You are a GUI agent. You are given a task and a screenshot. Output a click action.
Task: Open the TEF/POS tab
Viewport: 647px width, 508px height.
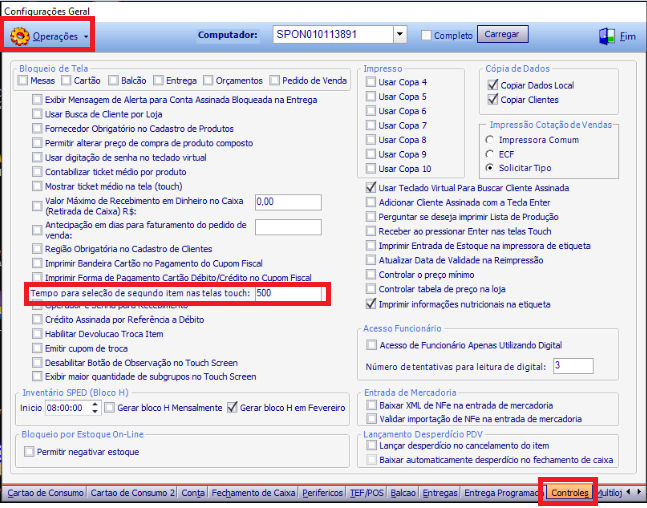(367, 493)
